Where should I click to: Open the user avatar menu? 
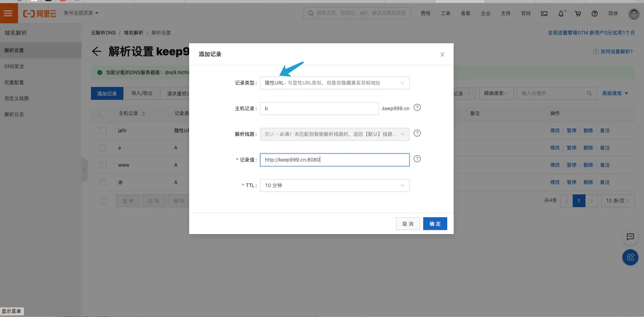tap(634, 14)
